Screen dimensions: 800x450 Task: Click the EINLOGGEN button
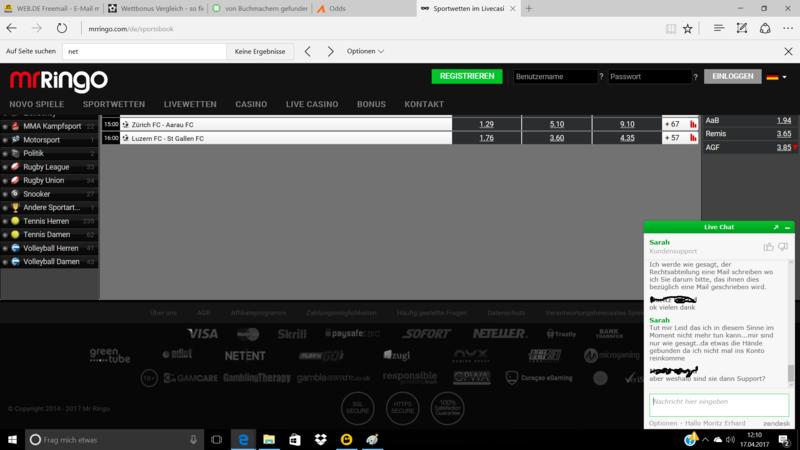click(733, 77)
